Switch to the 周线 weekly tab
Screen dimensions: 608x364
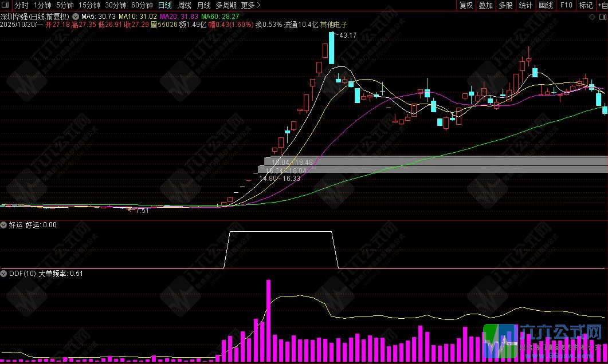pyautogui.click(x=185, y=5)
